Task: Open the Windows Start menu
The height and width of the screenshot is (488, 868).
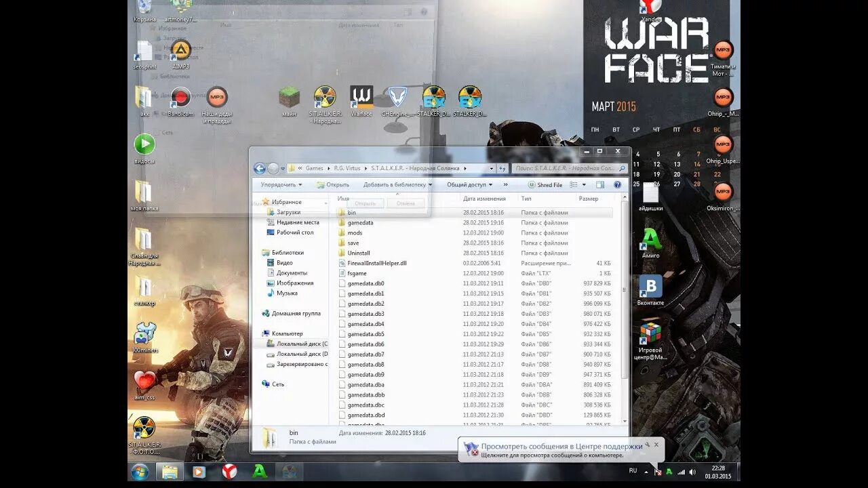Action: [140, 471]
